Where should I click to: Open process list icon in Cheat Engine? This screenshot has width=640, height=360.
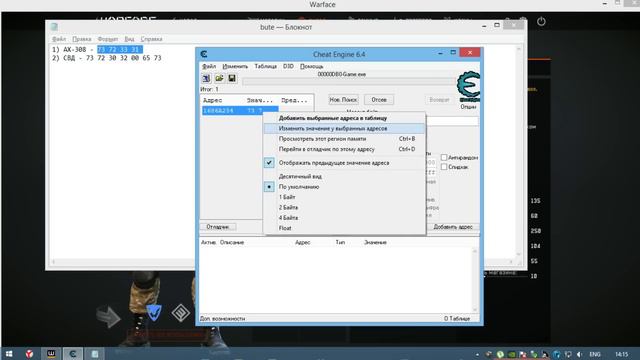pos(207,78)
